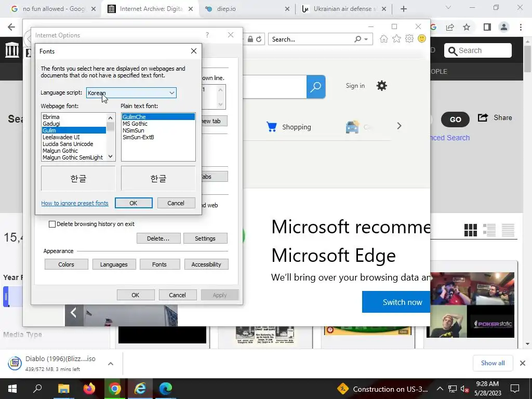Click Chrome share page icon
532x399 pixels.
pos(450,27)
